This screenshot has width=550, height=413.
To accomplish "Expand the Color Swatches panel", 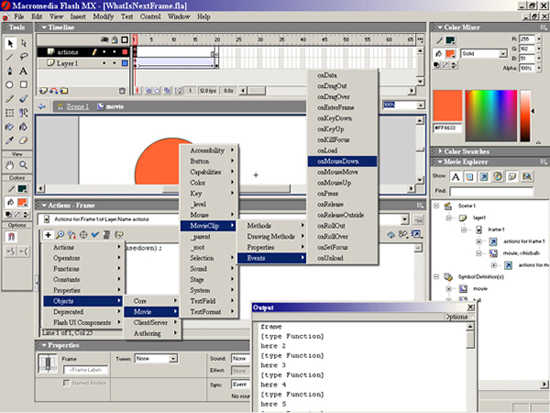I will click(440, 152).
